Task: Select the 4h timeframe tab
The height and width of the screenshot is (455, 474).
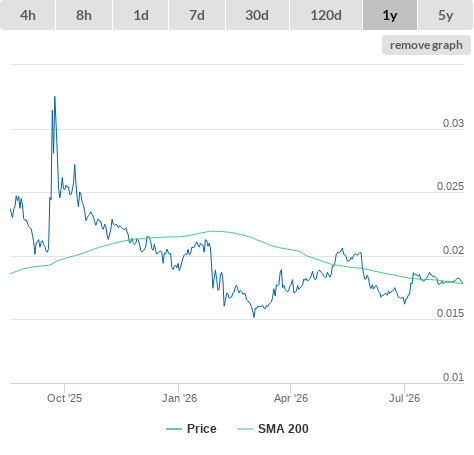Action: (x=28, y=15)
